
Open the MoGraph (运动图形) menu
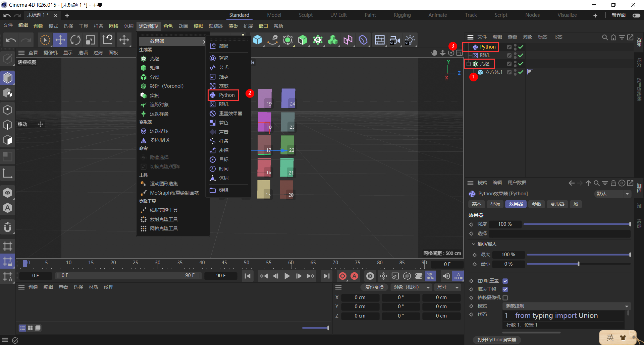pos(148,26)
